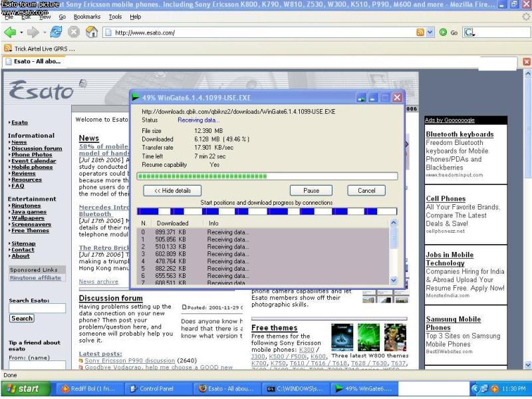Click the connections list scrollbar thumb
532x399 pixels.
pyautogui.click(x=394, y=237)
